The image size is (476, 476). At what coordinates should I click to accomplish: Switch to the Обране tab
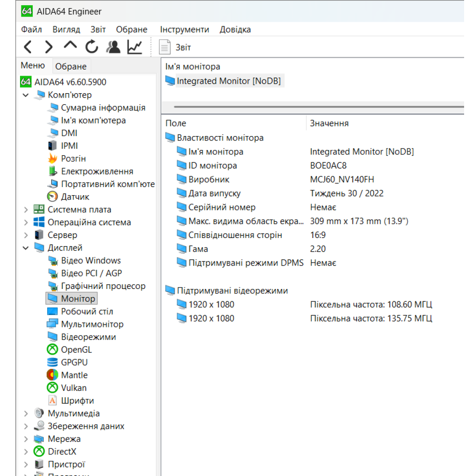click(70, 66)
